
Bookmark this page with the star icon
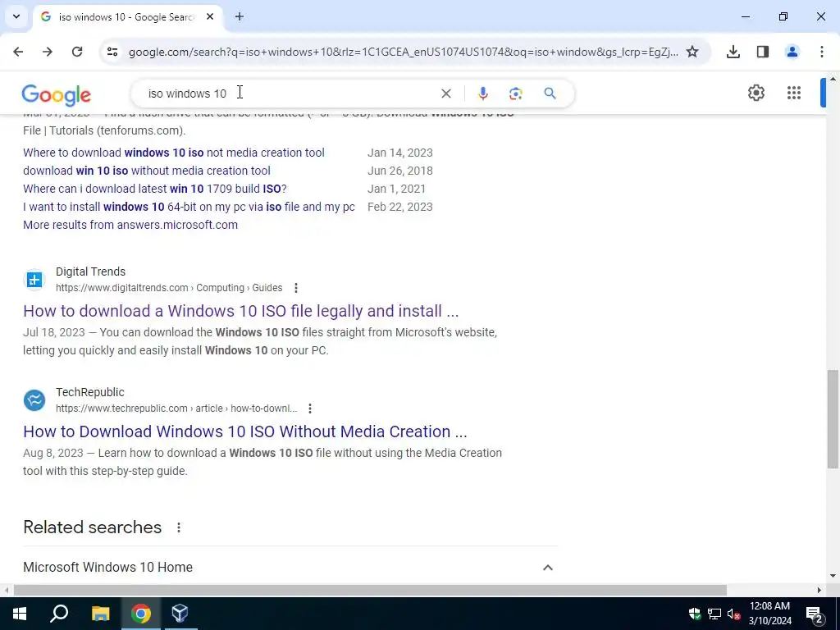coord(692,52)
